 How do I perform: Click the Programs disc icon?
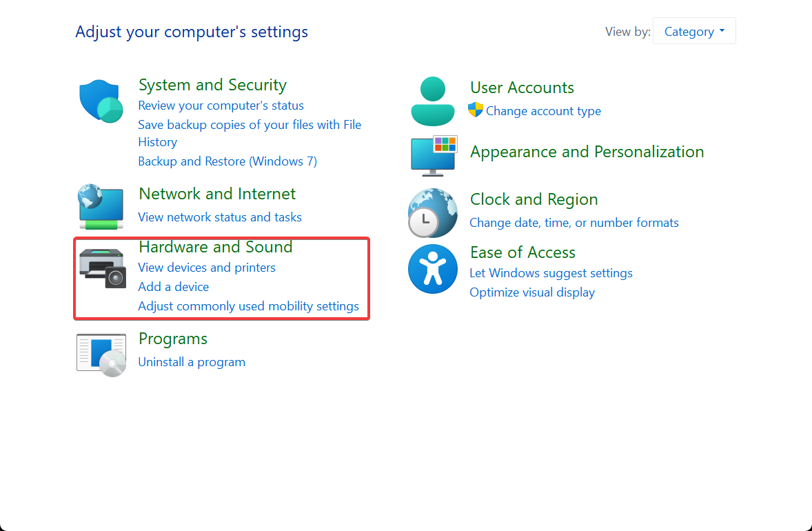pyautogui.click(x=101, y=355)
